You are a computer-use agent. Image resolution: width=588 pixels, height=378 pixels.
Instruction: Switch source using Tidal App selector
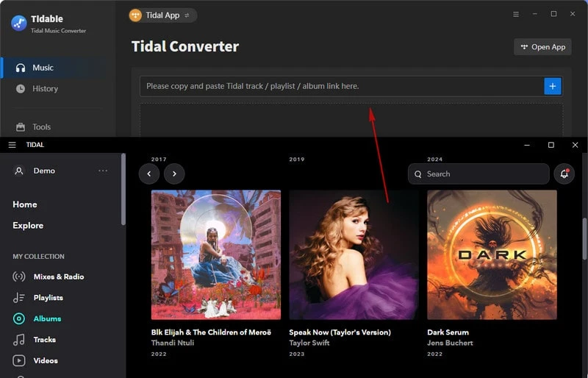[162, 15]
